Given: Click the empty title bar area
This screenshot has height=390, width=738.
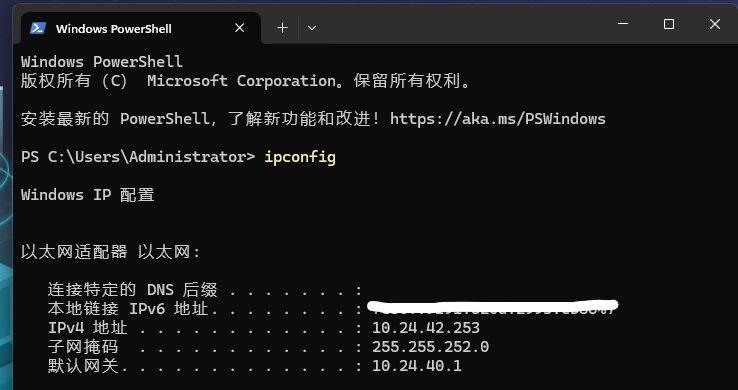Looking at the screenshot, I should click(x=461, y=24).
